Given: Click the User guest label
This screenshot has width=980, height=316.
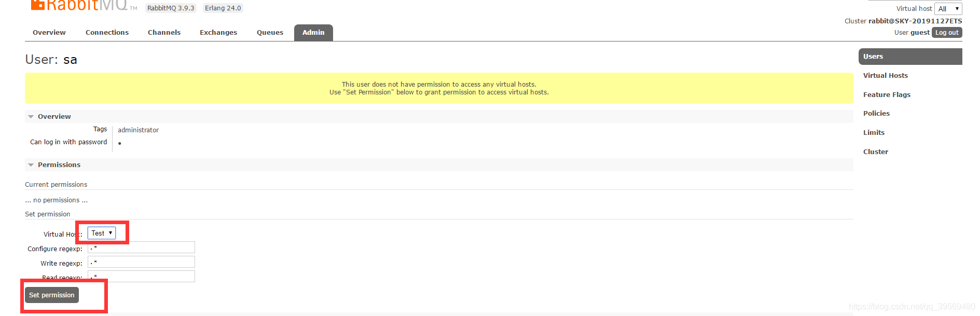Looking at the screenshot, I should pos(912,32).
